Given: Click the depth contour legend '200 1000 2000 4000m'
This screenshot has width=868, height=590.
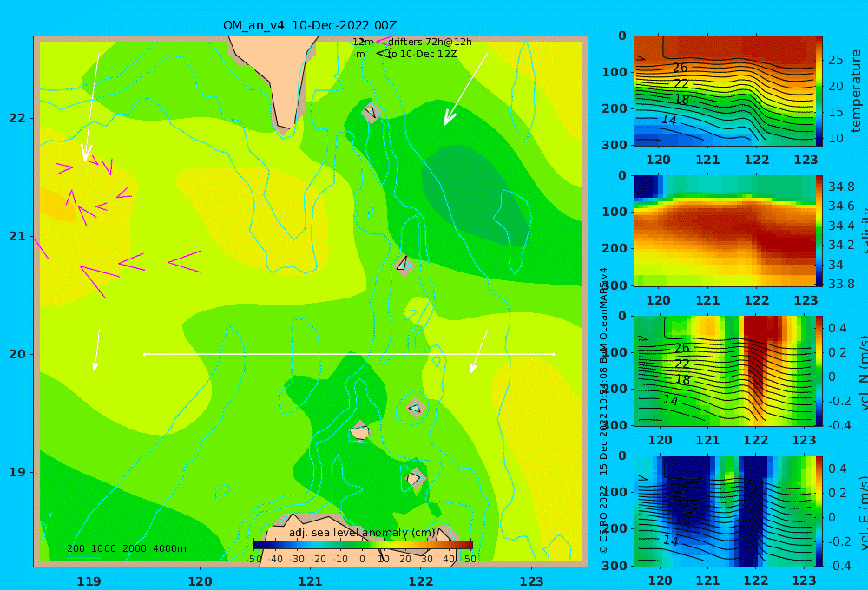Looking at the screenshot, I should (x=126, y=548).
